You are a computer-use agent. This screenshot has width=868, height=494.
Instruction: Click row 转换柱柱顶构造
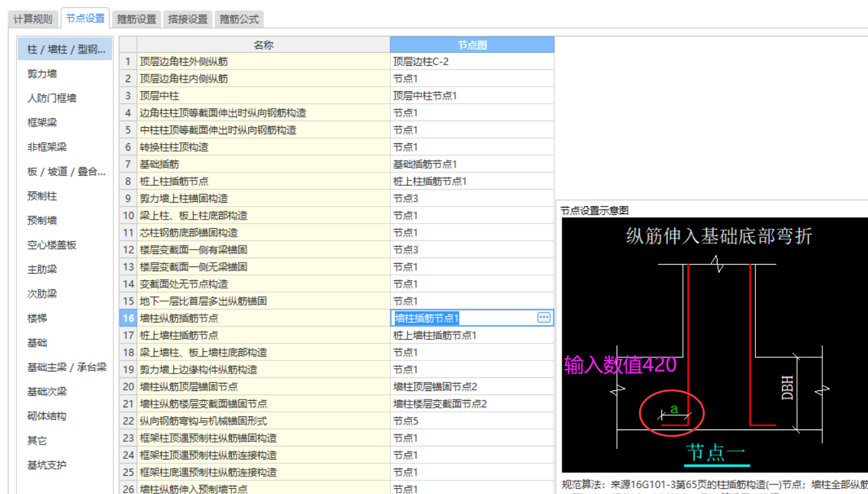click(x=263, y=147)
